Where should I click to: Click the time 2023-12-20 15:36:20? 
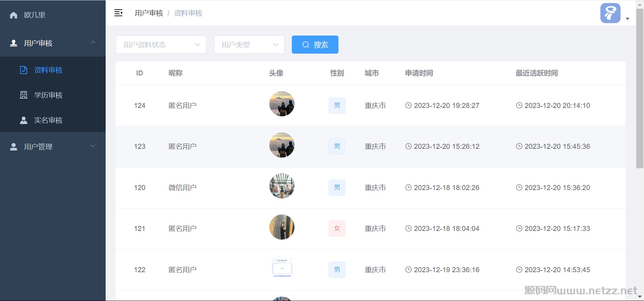click(557, 188)
